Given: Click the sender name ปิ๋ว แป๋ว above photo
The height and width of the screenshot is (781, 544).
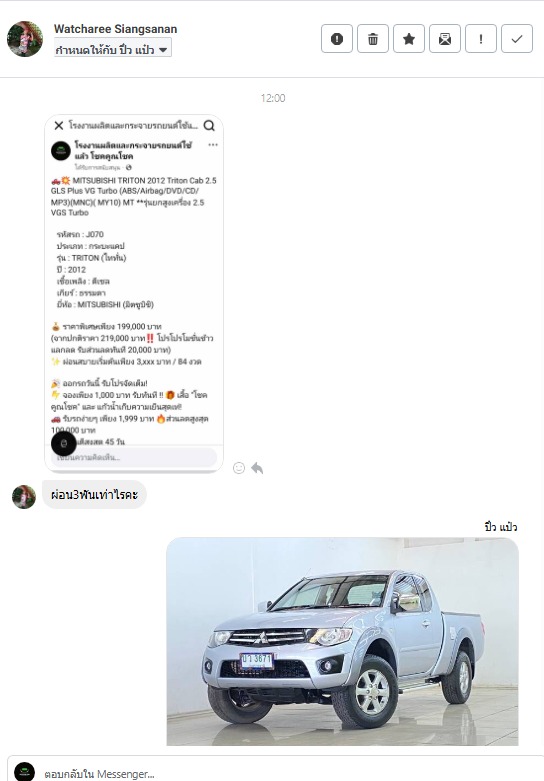Looking at the screenshot, I should (x=501, y=527).
